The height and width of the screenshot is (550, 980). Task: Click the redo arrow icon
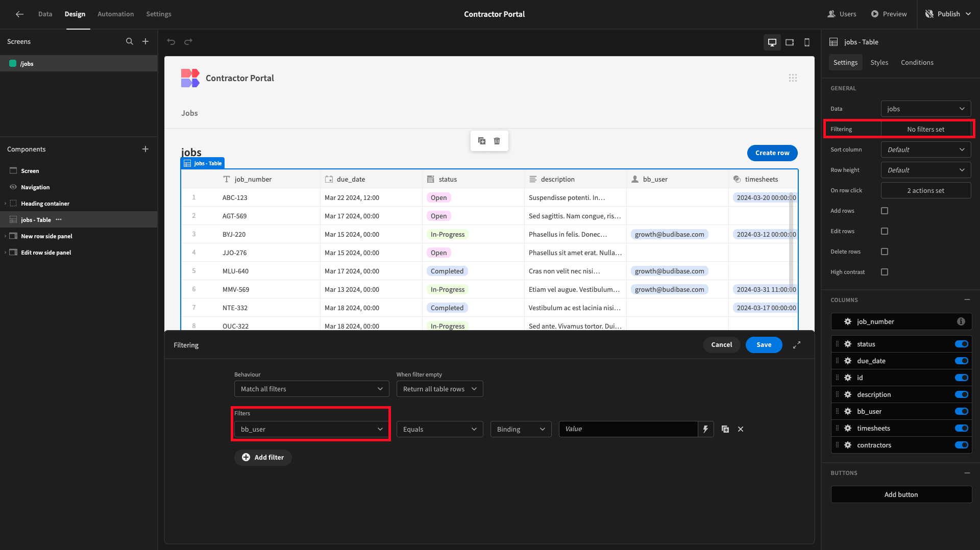pyautogui.click(x=188, y=42)
